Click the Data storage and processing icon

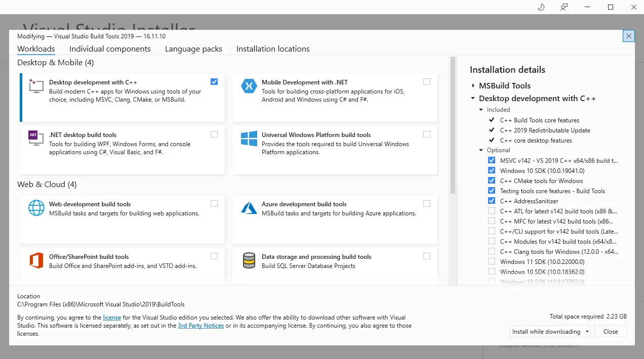pyautogui.click(x=249, y=260)
